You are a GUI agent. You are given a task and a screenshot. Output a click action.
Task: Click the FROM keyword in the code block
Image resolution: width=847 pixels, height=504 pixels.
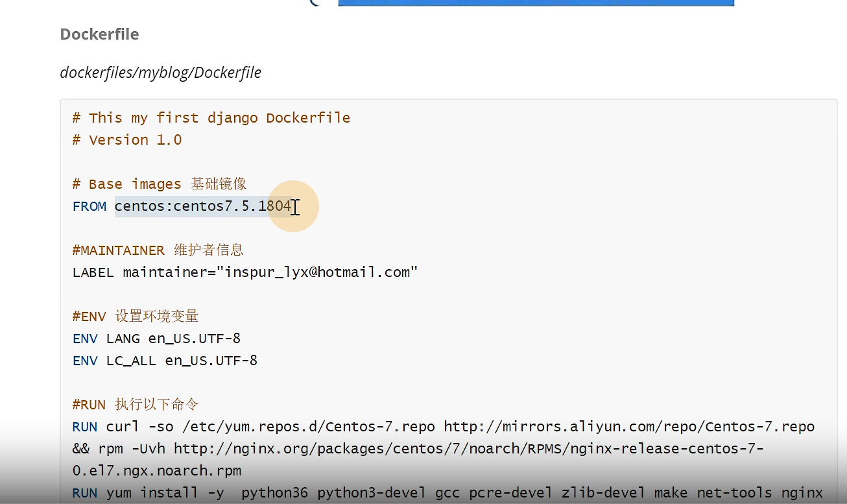(x=89, y=206)
